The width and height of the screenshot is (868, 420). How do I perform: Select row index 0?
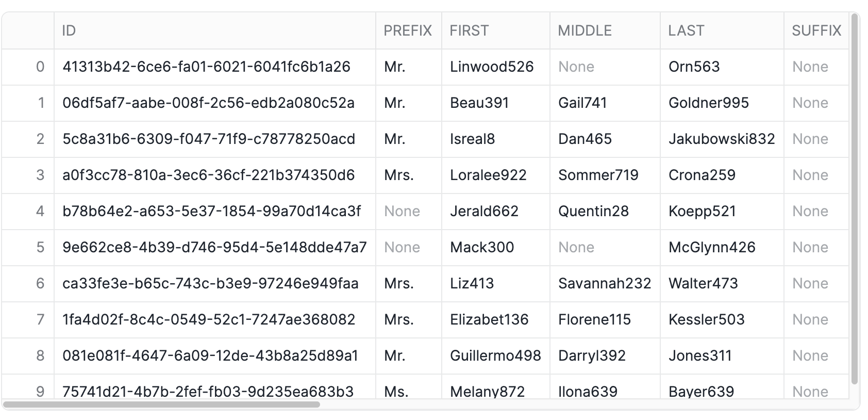[x=28, y=67]
